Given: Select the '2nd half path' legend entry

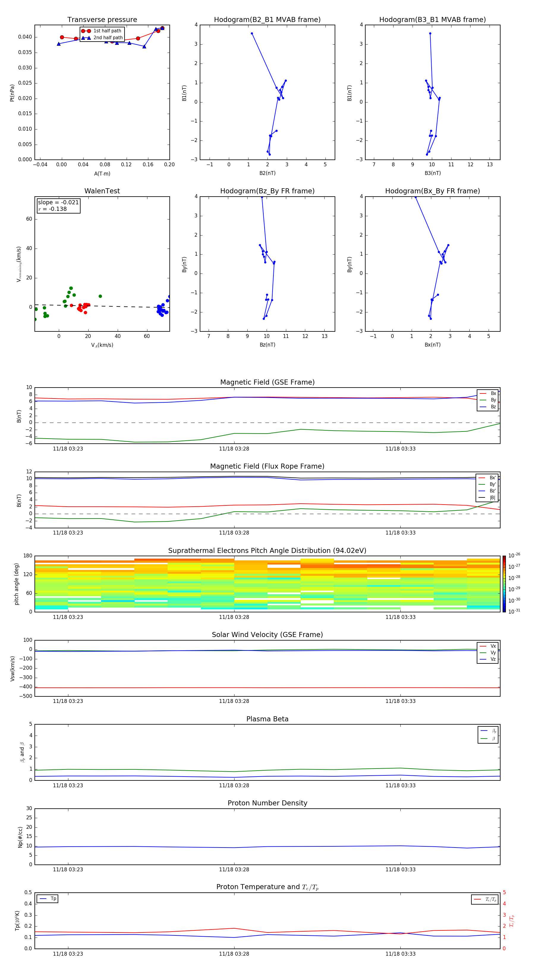Looking at the screenshot, I should click(102, 38).
